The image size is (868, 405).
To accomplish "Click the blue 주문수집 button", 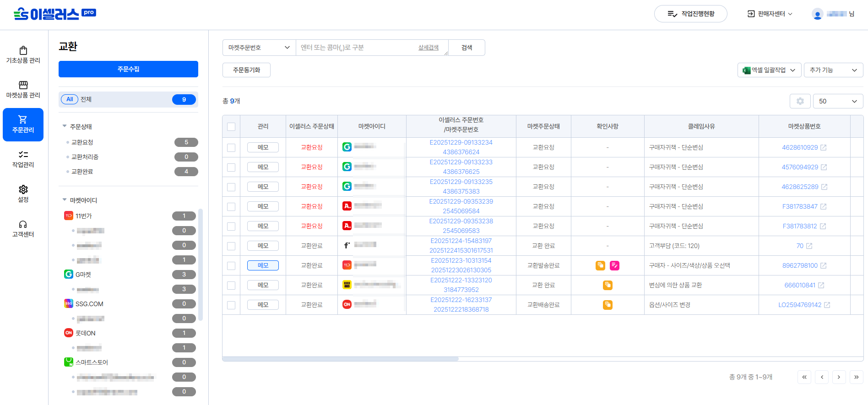I will (128, 69).
